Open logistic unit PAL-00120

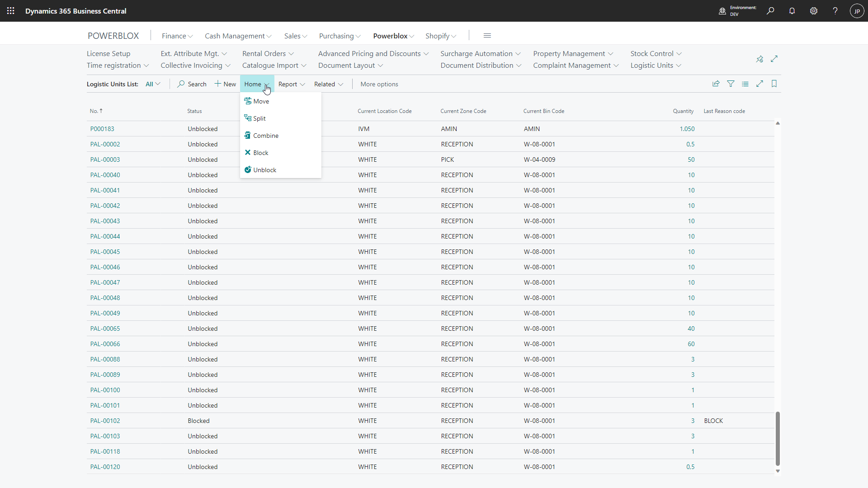[105, 467]
